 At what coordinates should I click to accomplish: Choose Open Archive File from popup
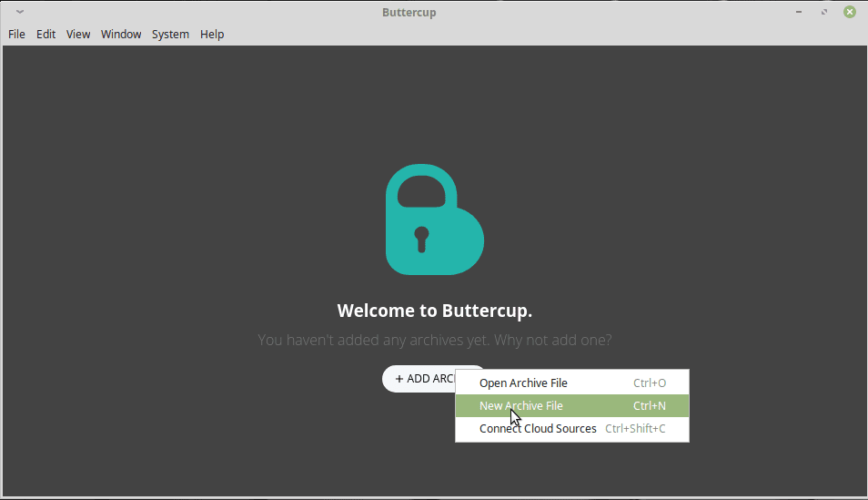pos(571,383)
